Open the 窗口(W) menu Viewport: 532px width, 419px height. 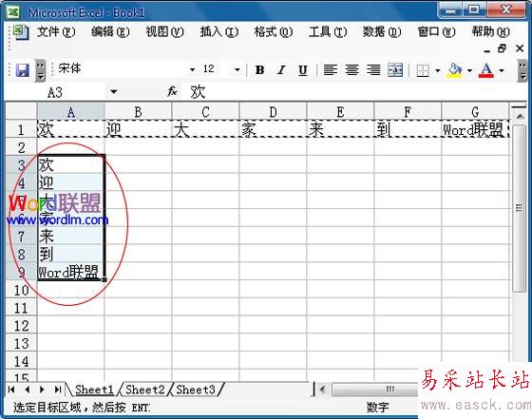click(x=436, y=32)
